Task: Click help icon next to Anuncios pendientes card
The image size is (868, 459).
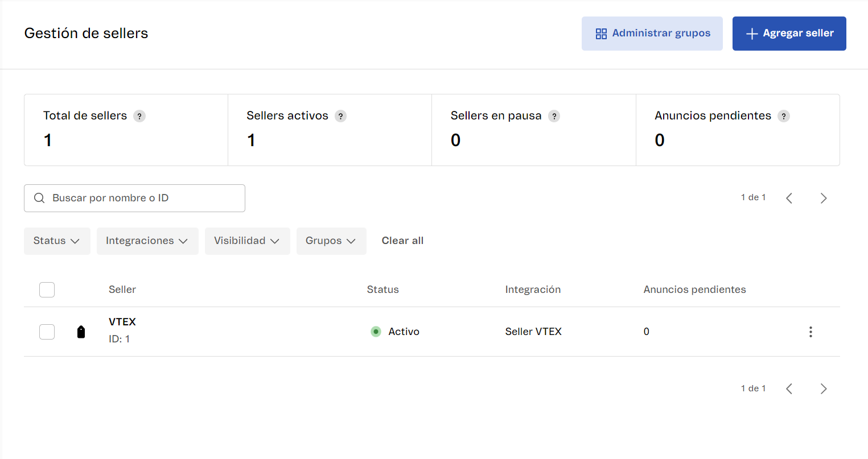Action: (x=784, y=116)
